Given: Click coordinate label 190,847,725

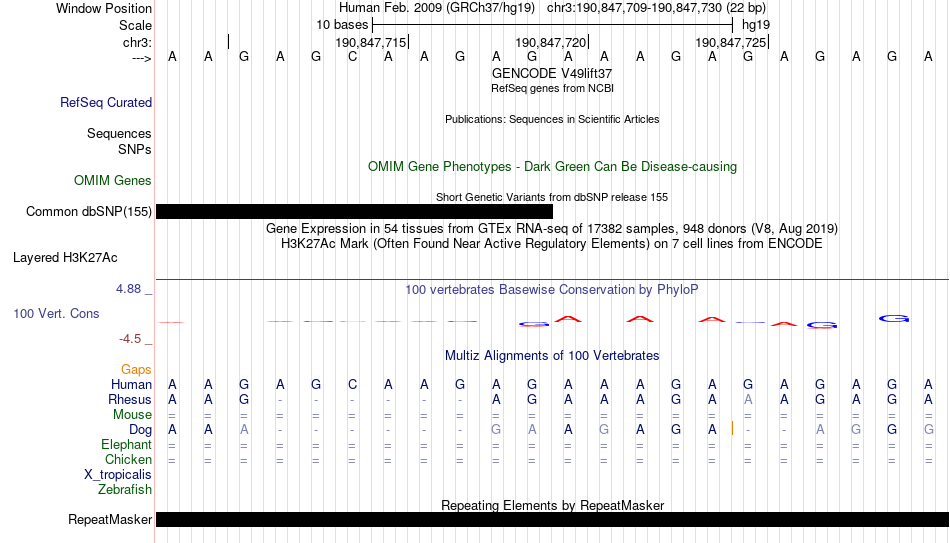Looking at the screenshot, I should click(730, 42).
